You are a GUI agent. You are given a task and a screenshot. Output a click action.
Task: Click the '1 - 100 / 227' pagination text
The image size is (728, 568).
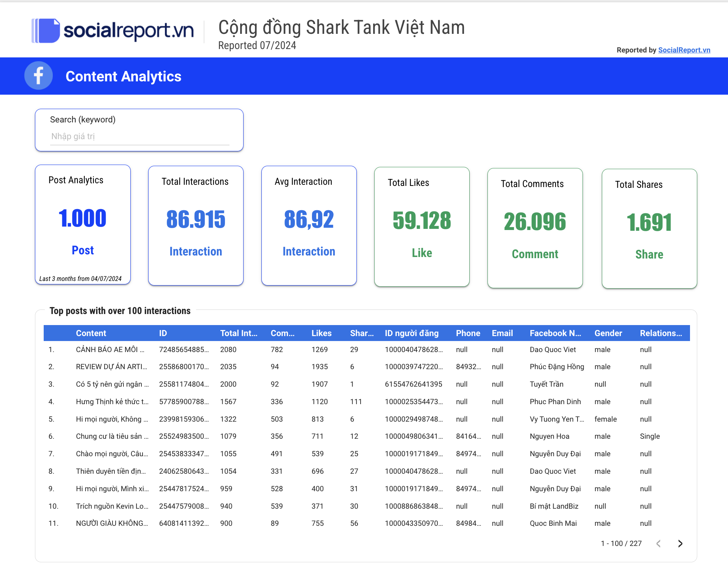click(621, 544)
